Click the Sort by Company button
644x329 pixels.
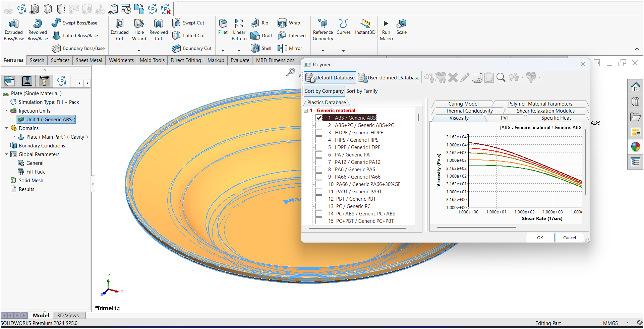[x=324, y=91]
